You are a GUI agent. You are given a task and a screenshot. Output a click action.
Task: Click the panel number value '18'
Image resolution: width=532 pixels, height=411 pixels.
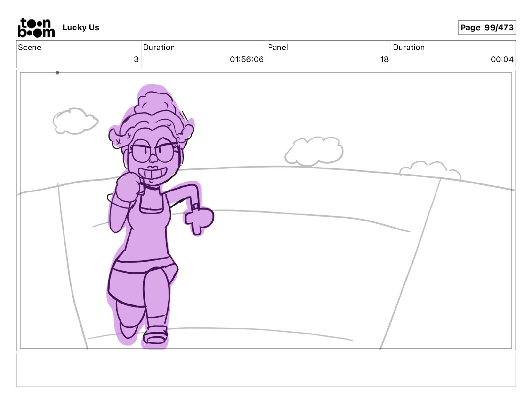[384, 59]
